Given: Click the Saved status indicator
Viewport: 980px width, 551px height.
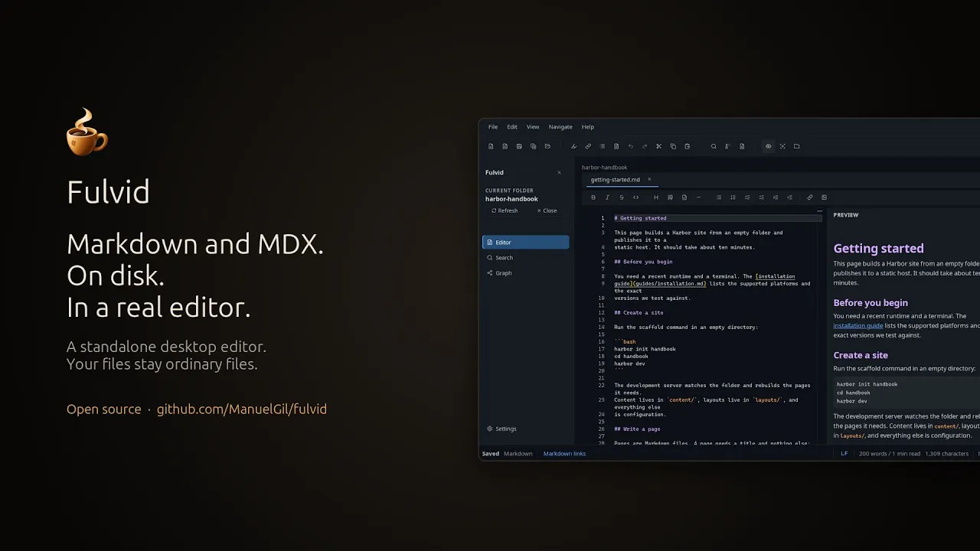Looking at the screenshot, I should [x=491, y=454].
